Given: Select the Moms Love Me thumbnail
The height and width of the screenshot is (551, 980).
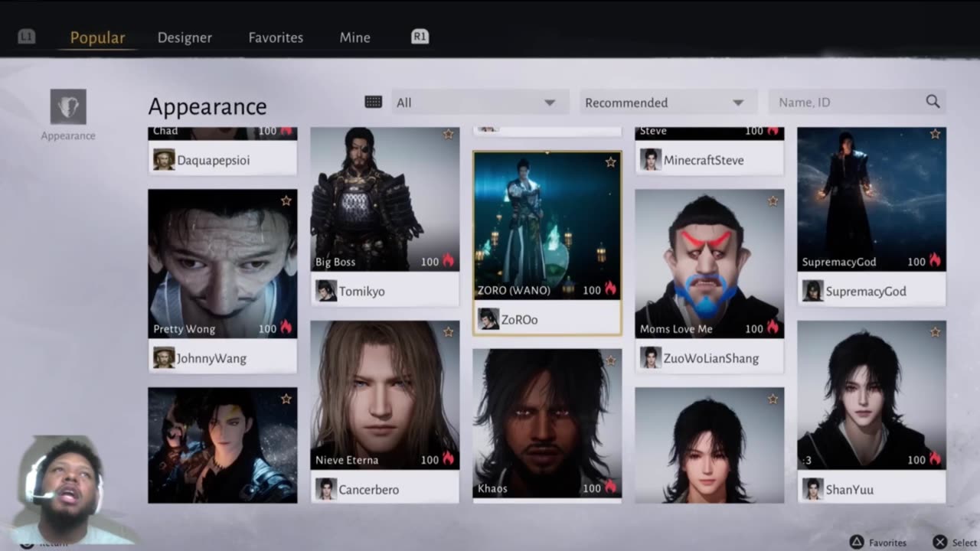Looking at the screenshot, I should (x=709, y=263).
